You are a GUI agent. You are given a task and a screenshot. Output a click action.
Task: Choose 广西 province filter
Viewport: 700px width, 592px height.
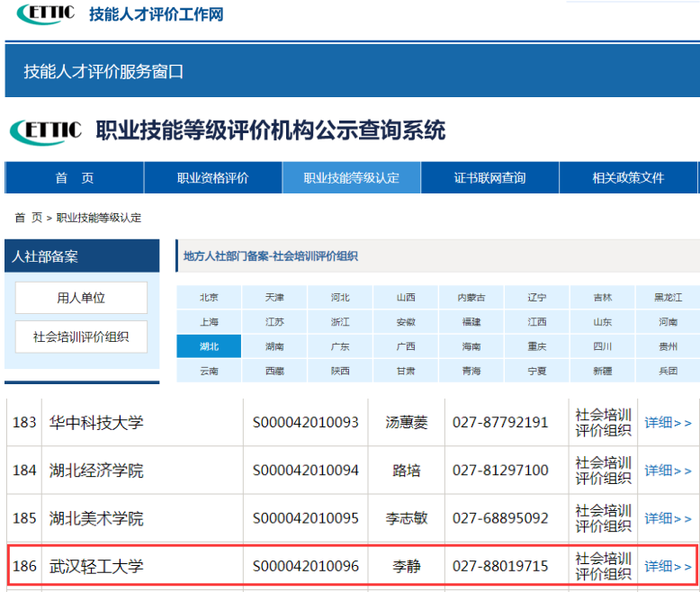point(406,346)
